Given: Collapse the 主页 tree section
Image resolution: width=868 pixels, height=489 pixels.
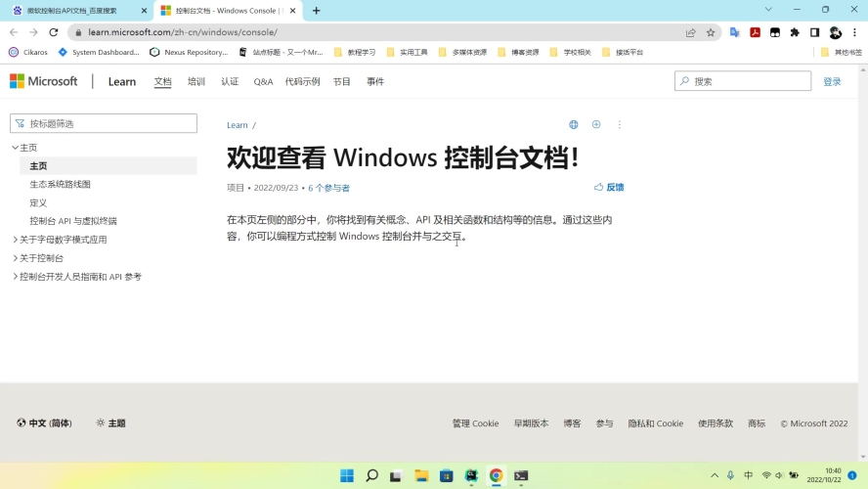Looking at the screenshot, I should (16, 148).
